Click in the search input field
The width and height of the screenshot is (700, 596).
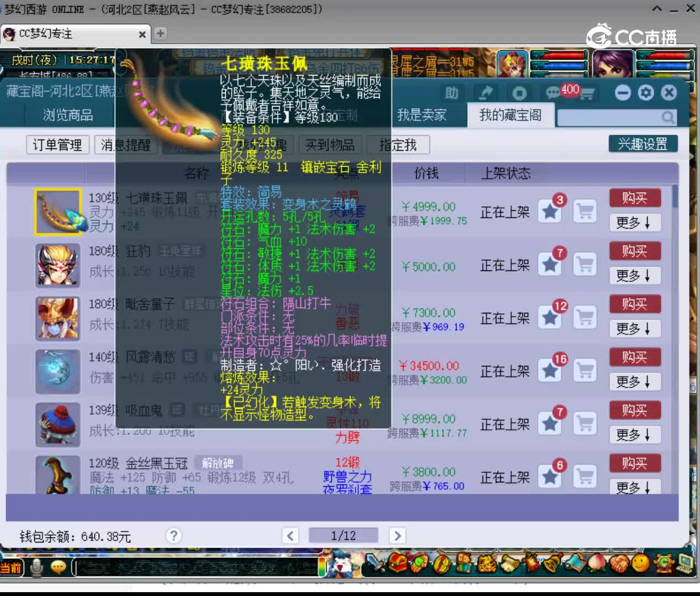click(x=609, y=117)
